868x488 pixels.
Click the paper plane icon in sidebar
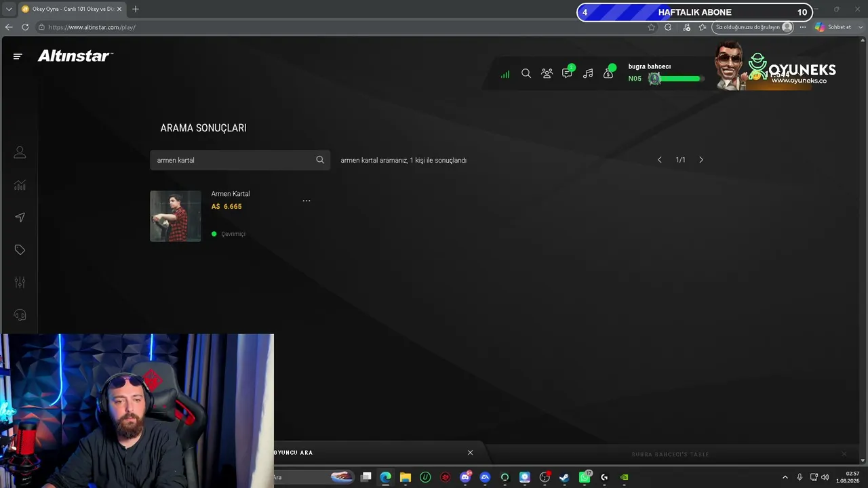coord(20,218)
